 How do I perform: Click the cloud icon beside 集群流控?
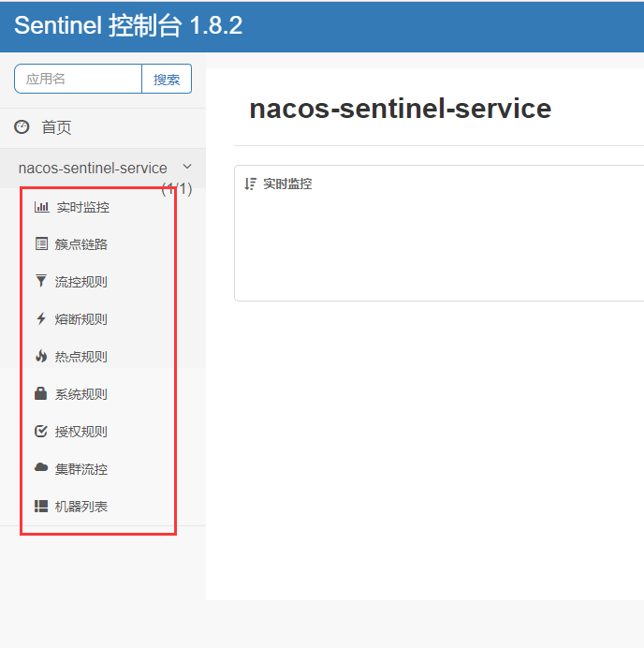click(x=41, y=468)
